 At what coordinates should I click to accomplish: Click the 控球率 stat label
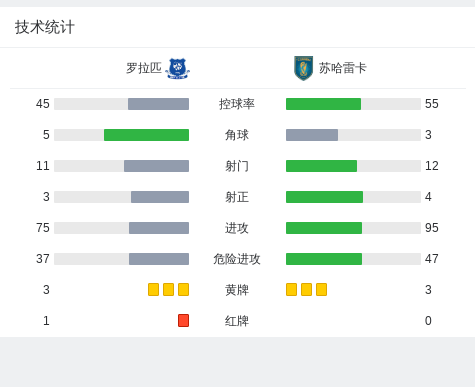[x=237, y=104]
